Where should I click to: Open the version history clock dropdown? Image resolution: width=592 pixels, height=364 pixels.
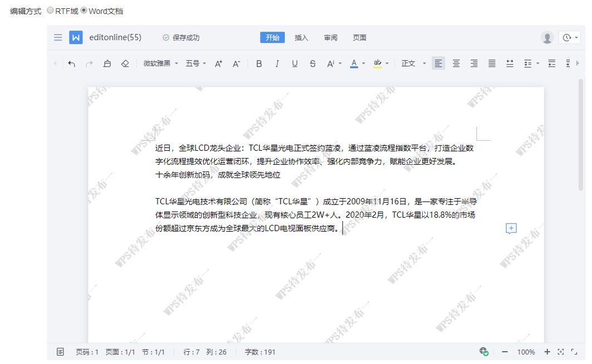pyautogui.click(x=570, y=37)
